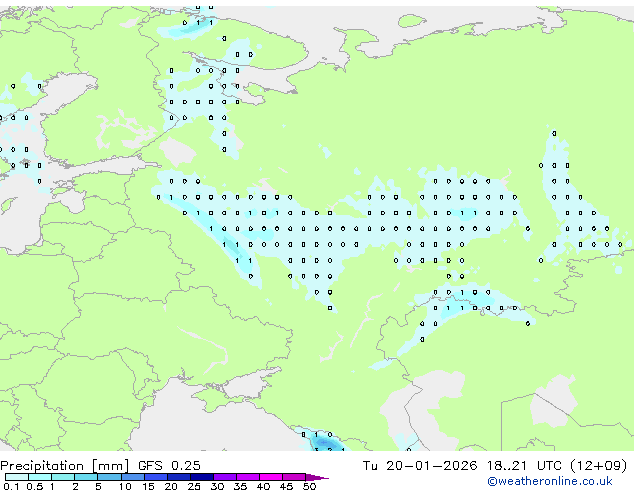Image resolution: width=634 pixels, height=490 pixels.
Task: Click the '10' legend value
Action: click(x=125, y=486)
